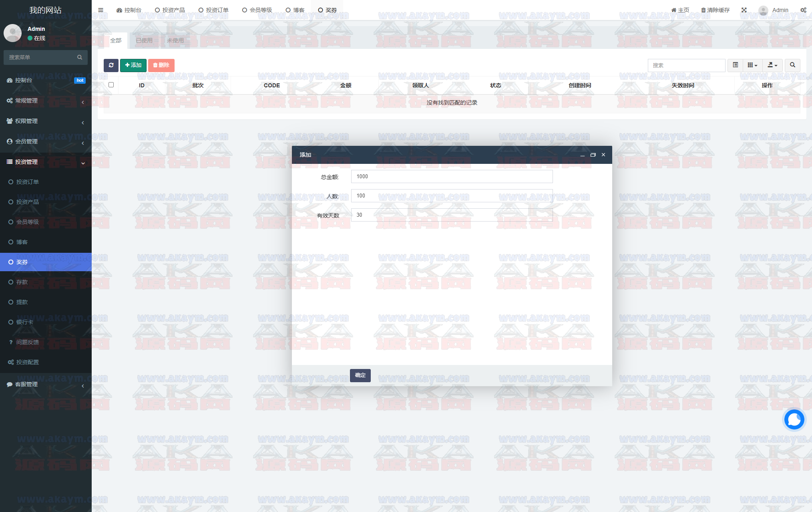Click the table search magnifier icon
Image resolution: width=812 pixels, height=512 pixels.
(x=792, y=65)
